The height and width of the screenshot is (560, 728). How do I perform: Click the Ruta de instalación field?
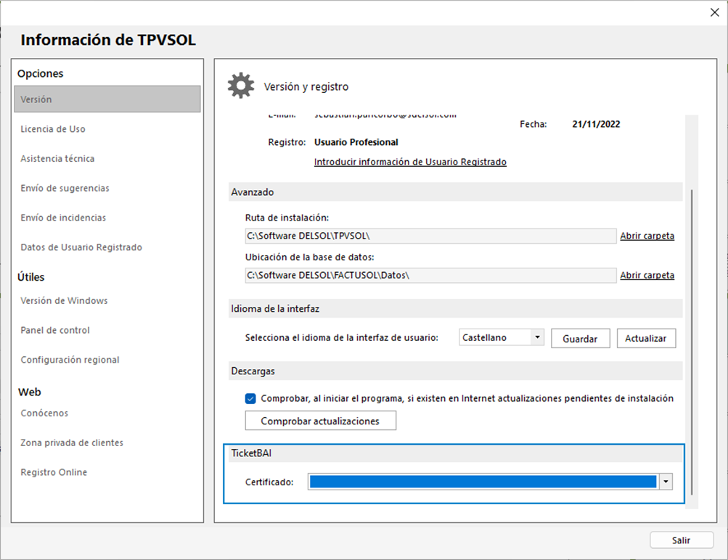click(430, 236)
